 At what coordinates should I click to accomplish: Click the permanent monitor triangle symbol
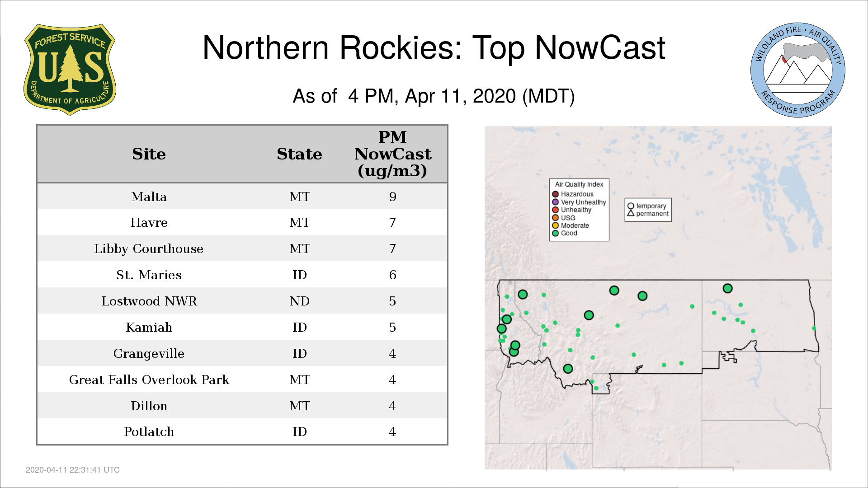(631, 213)
